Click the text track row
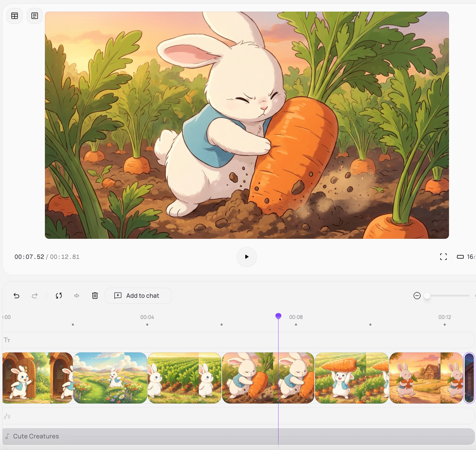 tap(220, 340)
